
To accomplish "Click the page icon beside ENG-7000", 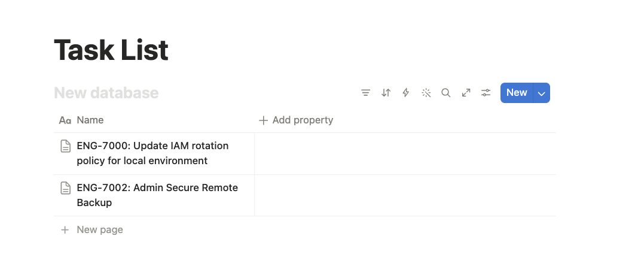I will point(66,146).
